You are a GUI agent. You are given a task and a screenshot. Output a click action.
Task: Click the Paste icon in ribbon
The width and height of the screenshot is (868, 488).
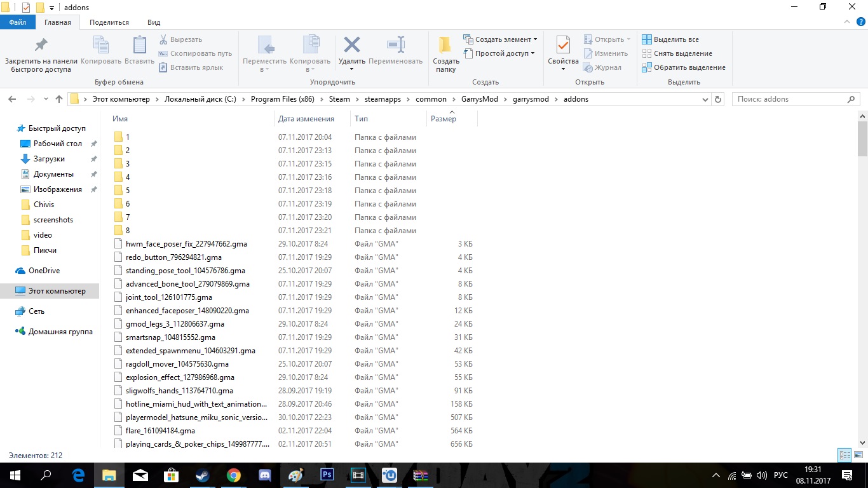click(x=139, y=45)
